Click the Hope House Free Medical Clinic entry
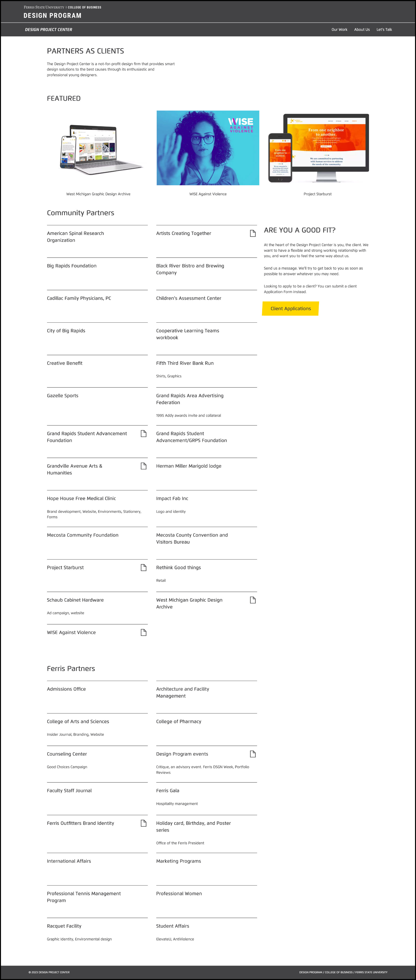The width and height of the screenshot is (416, 980). 82,498
